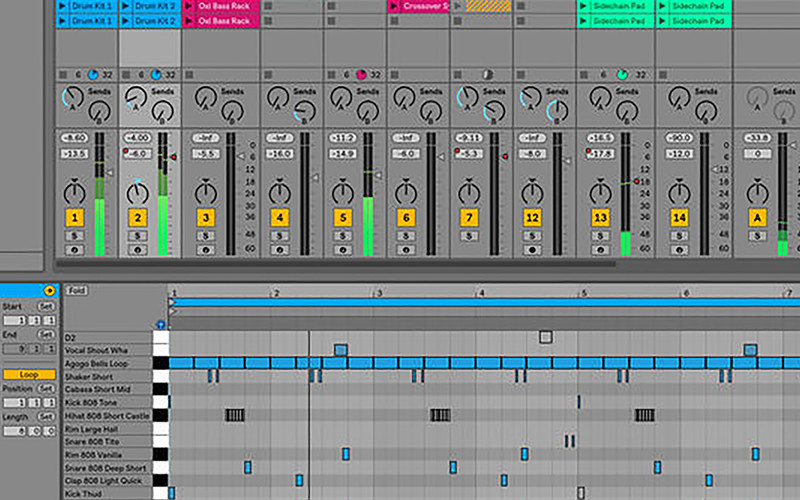Click the Fold button in piano roll
The width and height of the screenshot is (800, 500).
[77, 290]
